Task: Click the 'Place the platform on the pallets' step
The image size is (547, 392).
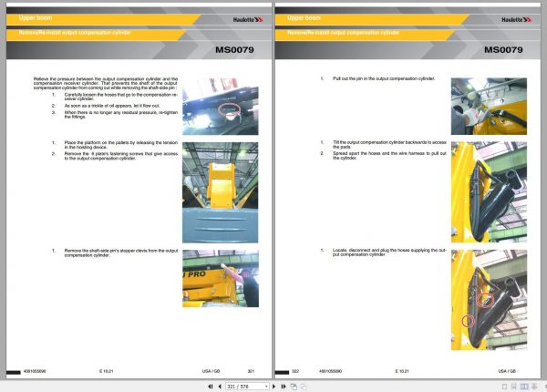Action: tap(121, 145)
